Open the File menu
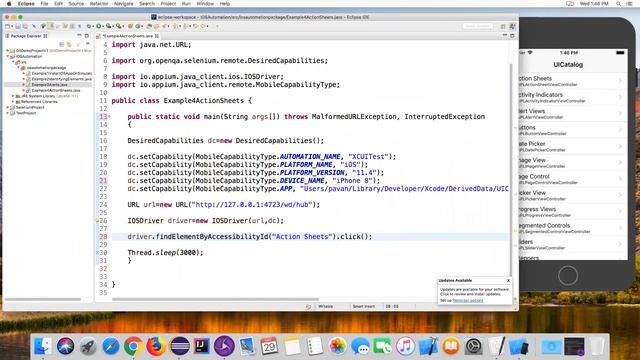Screen dimensions: 640x360 tap(44, 4)
